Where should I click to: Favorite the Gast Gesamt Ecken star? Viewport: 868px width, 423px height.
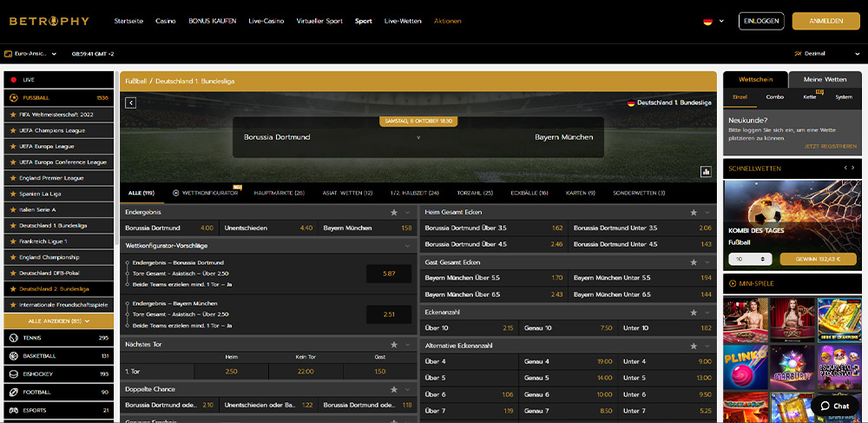[694, 262]
